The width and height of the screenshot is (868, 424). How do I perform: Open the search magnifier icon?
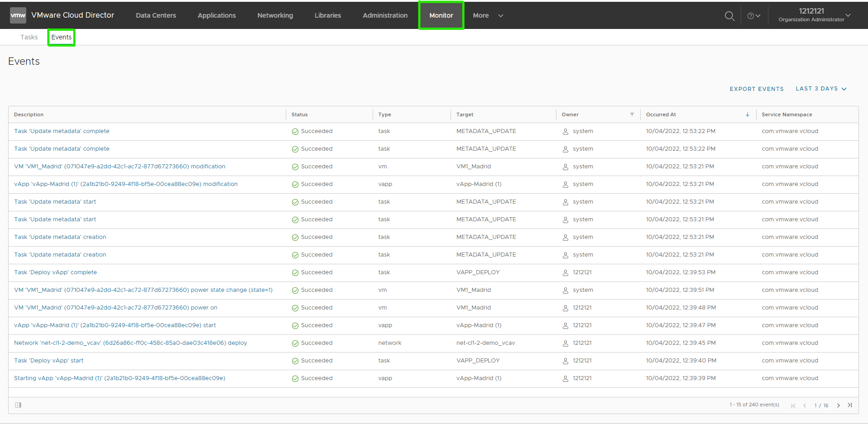(729, 16)
